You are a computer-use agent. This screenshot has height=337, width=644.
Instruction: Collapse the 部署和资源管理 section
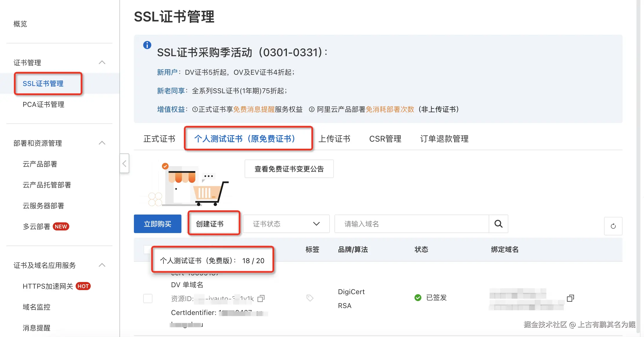click(x=102, y=143)
